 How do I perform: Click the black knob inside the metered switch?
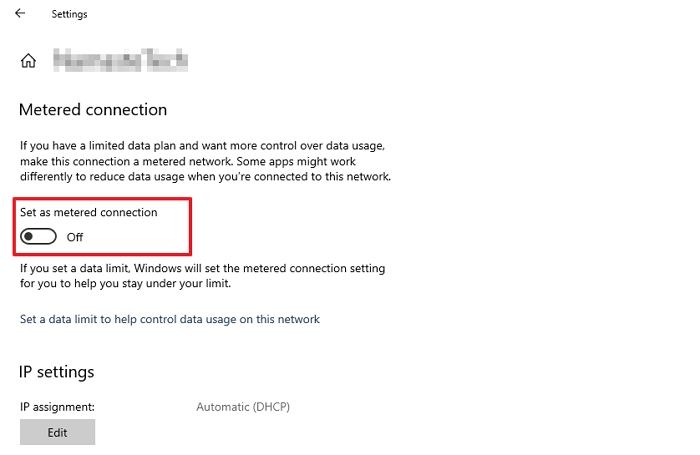30,237
